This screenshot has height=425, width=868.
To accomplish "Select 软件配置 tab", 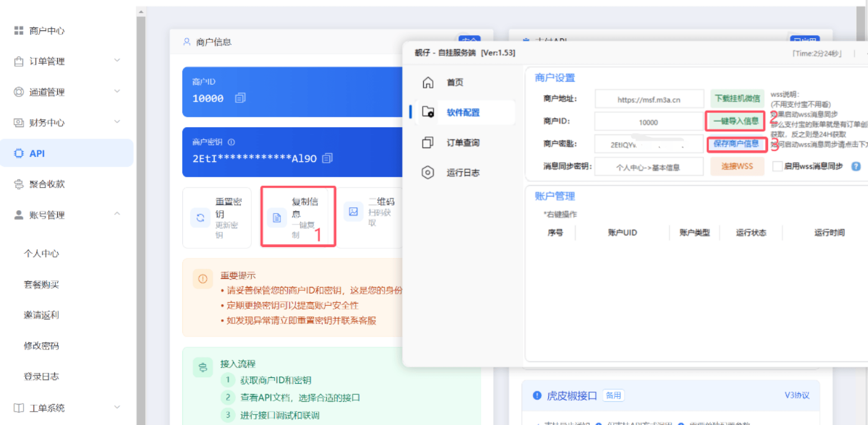I will 462,112.
